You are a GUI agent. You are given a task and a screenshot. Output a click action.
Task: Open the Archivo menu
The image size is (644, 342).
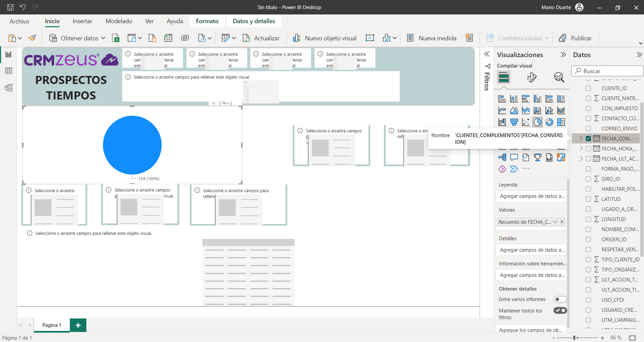point(19,21)
